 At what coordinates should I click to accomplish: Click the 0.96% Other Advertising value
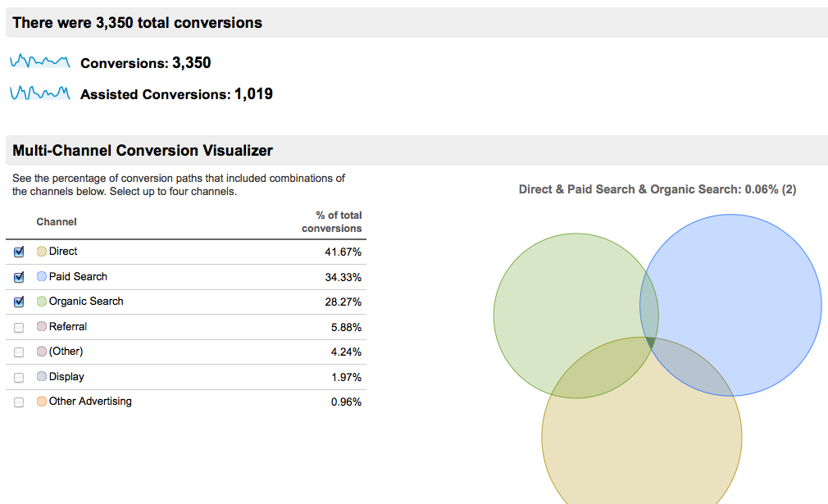pyautogui.click(x=347, y=402)
